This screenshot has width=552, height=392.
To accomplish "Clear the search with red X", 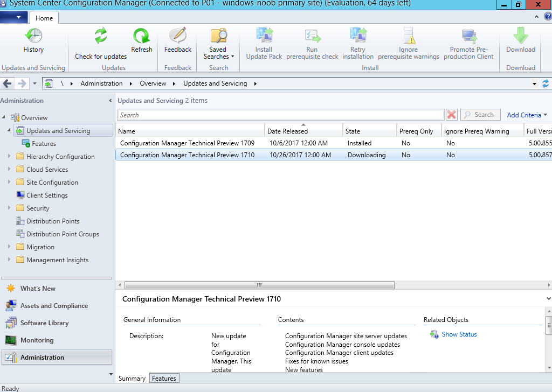I will click(x=452, y=115).
